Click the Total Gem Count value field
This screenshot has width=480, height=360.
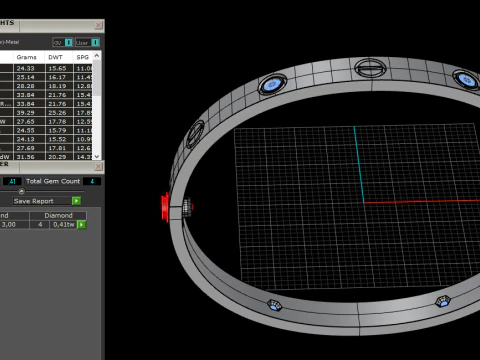92,181
